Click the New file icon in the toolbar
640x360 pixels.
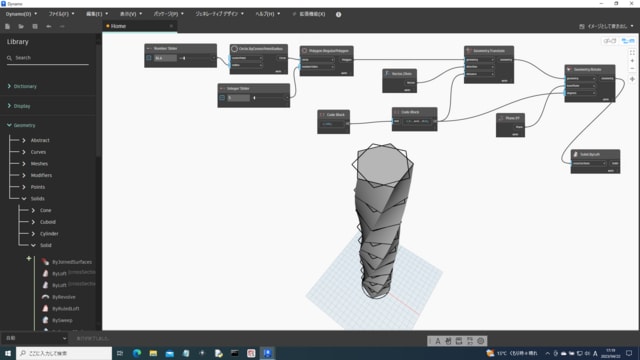[7, 26]
